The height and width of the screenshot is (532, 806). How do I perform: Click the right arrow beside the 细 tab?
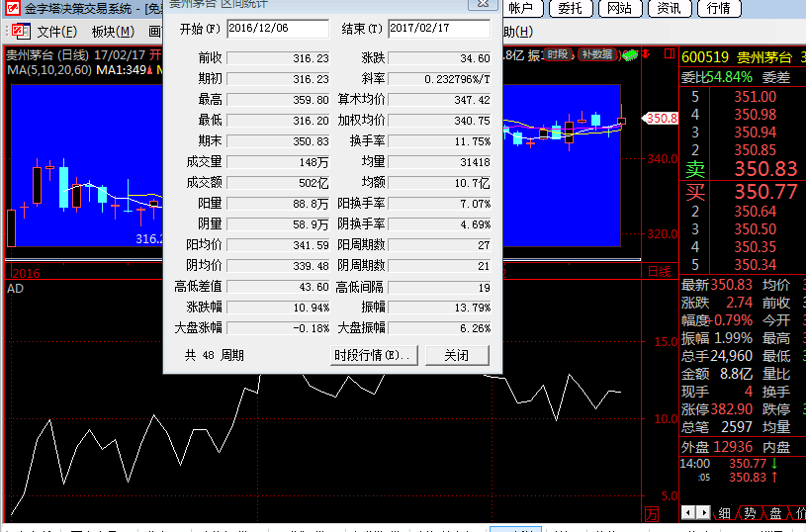pyautogui.click(x=704, y=512)
